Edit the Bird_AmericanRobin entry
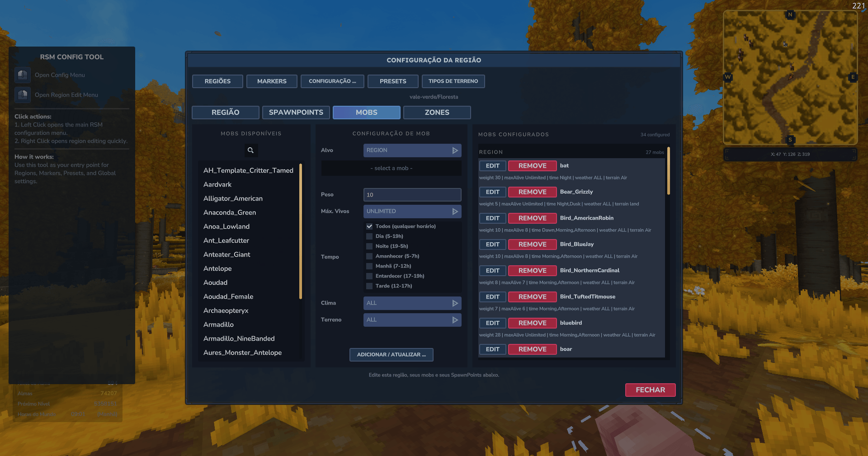Image resolution: width=868 pixels, height=456 pixels. [493, 218]
